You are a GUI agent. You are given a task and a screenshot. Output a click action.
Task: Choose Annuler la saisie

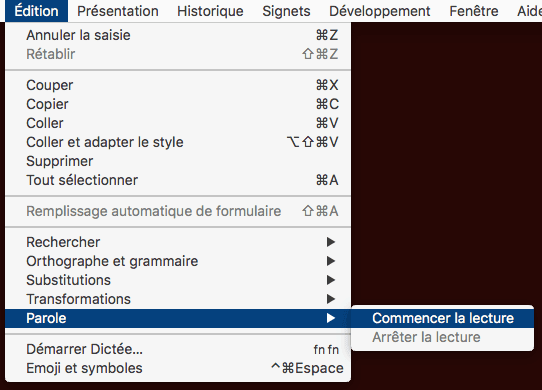(178, 35)
